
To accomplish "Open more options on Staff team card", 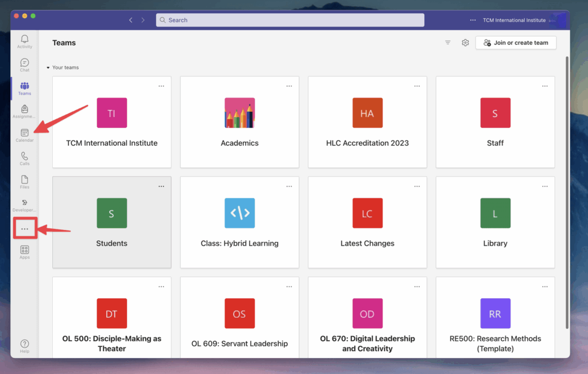I will pos(545,86).
